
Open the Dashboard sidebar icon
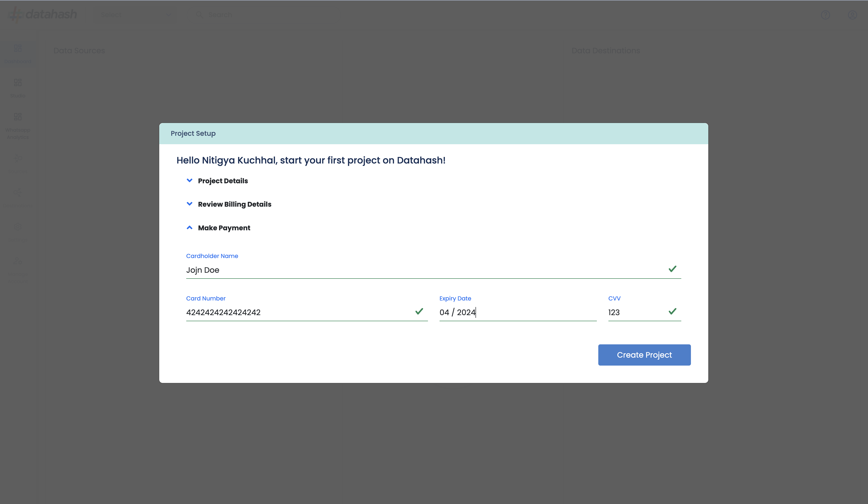[18, 48]
